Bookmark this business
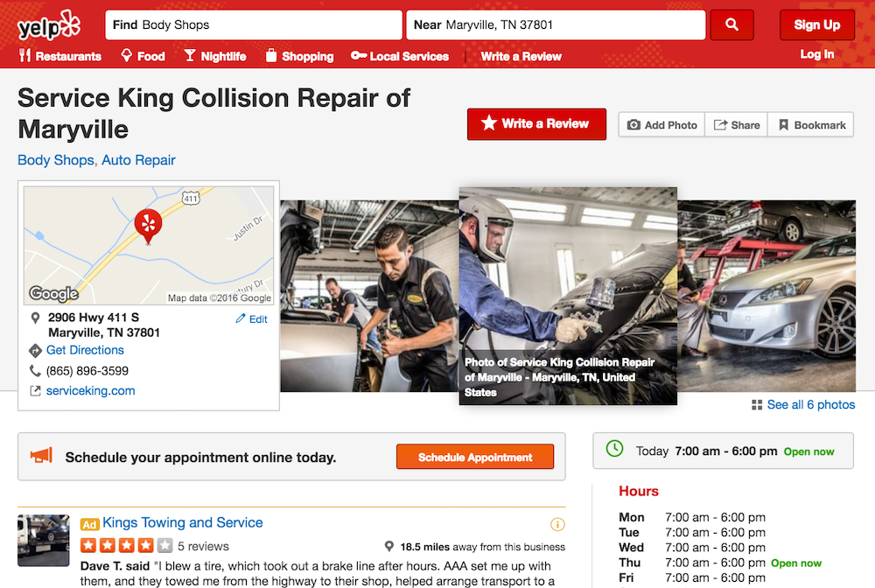This screenshot has height=588, width=875. [811, 125]
